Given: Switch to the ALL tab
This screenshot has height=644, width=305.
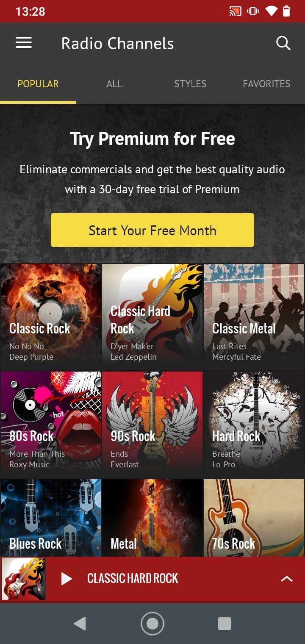Looking at the screenshot, I should coord(114,84).
